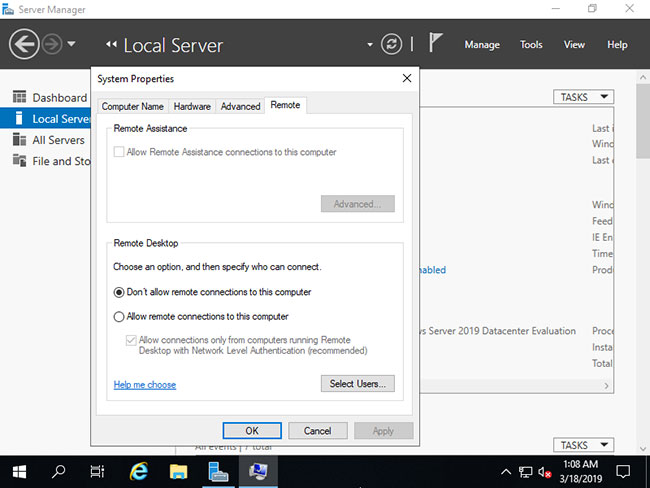Screen dimensions: 650x488
Task: Expand the dropdown arrow beside refresh icon
Action: pyautogui.click(x=370, y=45)
